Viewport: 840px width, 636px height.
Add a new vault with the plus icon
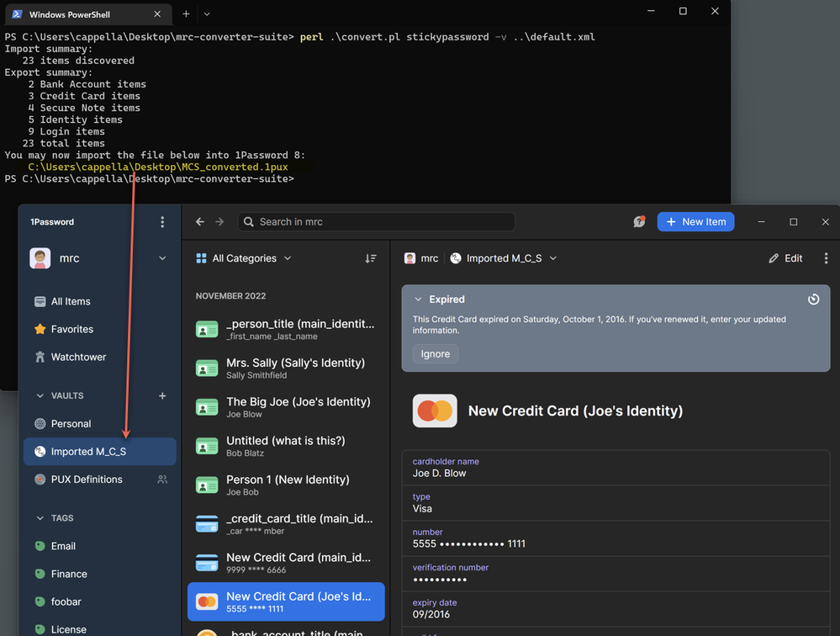click(162, 396)
